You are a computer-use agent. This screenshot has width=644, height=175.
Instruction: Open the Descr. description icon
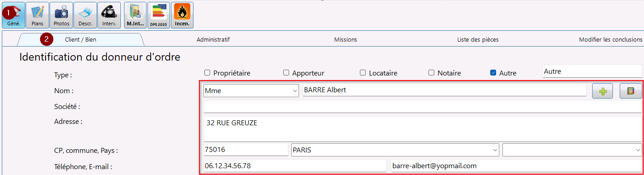(85, 15)
